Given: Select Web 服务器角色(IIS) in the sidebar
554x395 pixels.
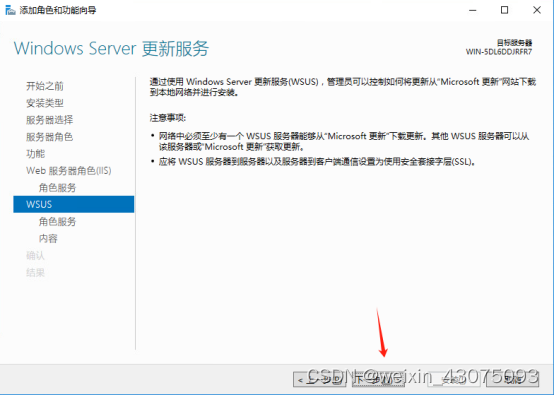Looking at the screenshot, I should point(69,171).
